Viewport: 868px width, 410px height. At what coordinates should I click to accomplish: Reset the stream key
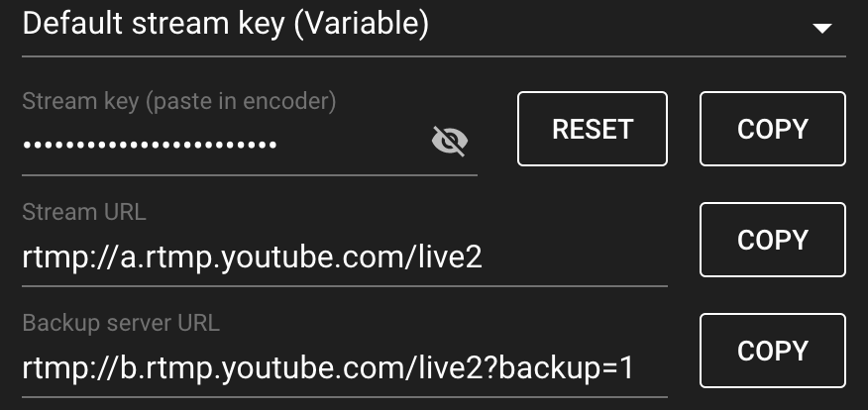(593, 129)
